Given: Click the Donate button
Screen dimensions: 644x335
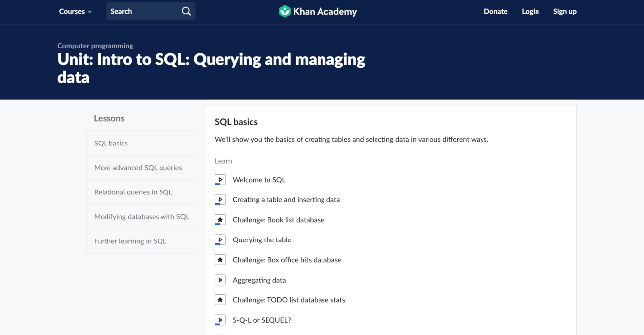Looking at the screenshot, I should [x=495, y=11].
